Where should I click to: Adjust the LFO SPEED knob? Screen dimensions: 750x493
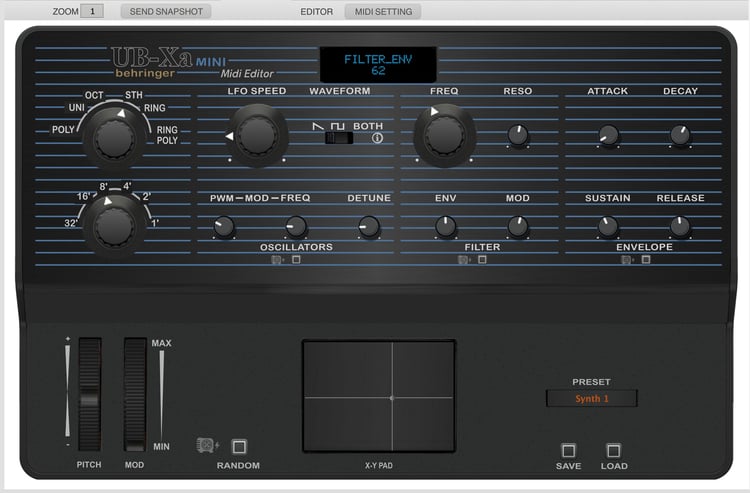(x=258, y=135)
